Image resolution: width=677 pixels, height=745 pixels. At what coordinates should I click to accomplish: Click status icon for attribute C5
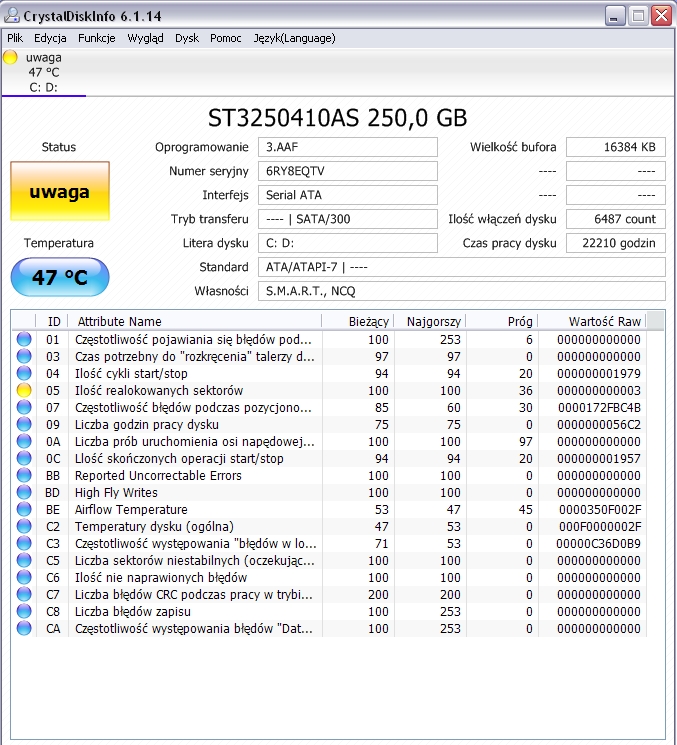24,560
